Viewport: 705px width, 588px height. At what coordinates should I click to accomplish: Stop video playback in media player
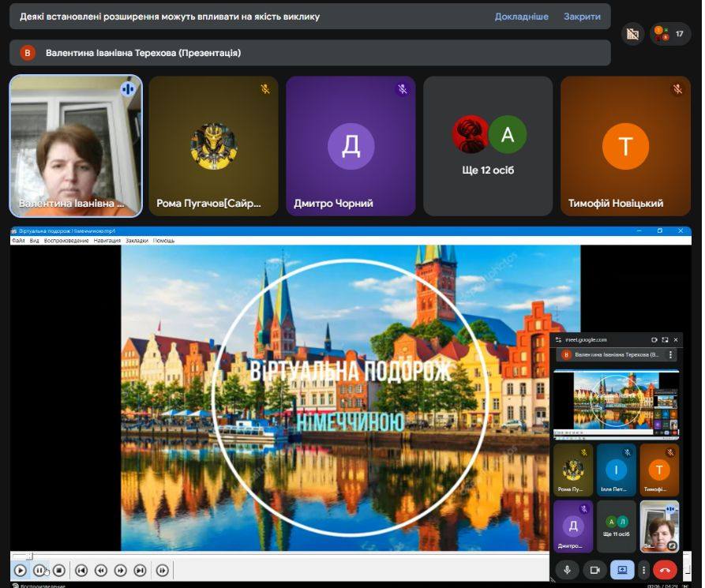click(x=59, y=571)
